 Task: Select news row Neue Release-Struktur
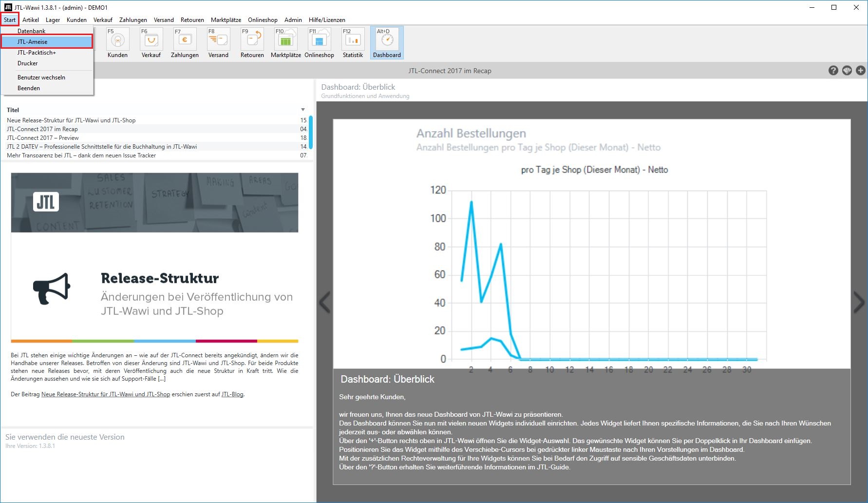(156, 120)
